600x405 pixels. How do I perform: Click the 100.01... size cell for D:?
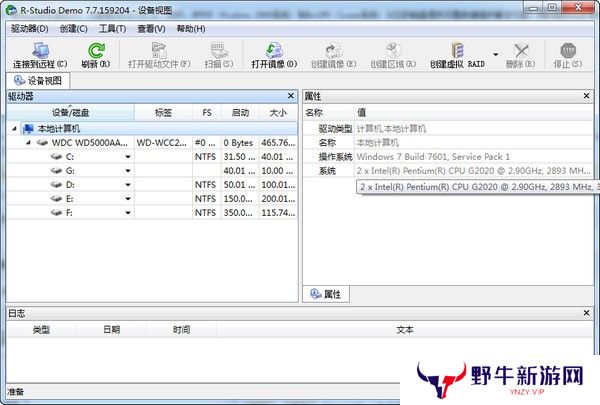coord(278,185)
